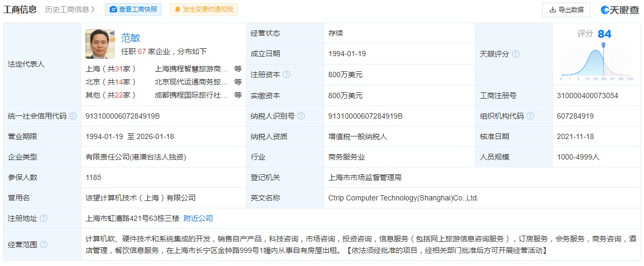Click 登记机关 value 上海市市场监督管理局
The width and height of the screenshot is (644, 266).
[x=365, y=177]
